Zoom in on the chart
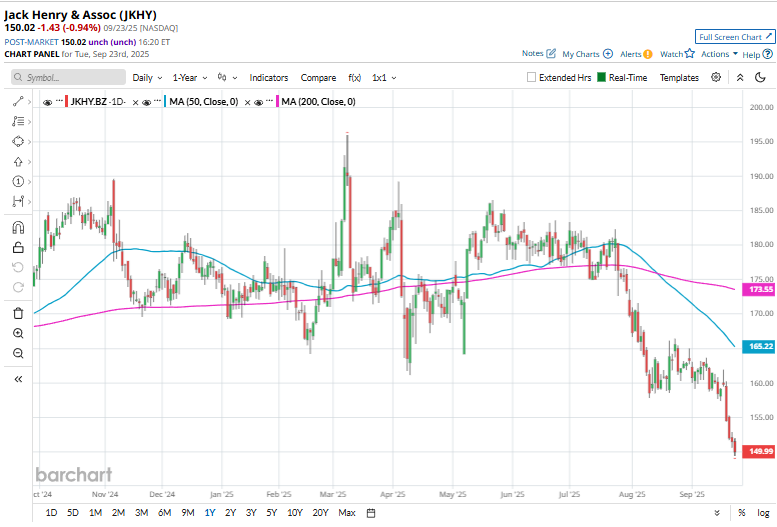This screenshot has height=527, width=777. point(18,333)
